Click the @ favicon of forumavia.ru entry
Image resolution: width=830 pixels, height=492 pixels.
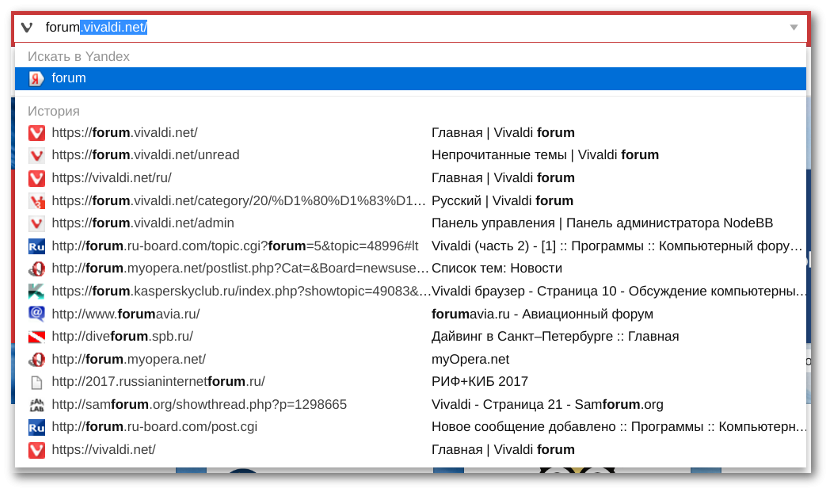point(36,314)
